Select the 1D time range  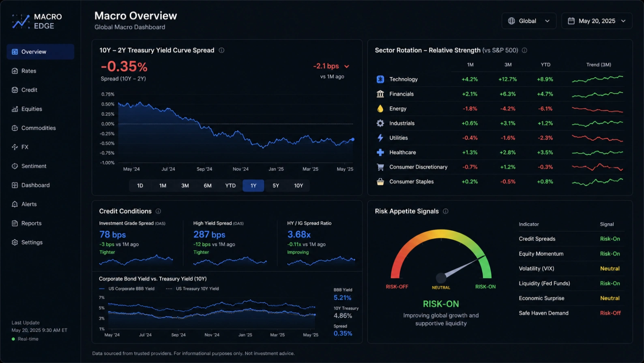click(140, 186)
